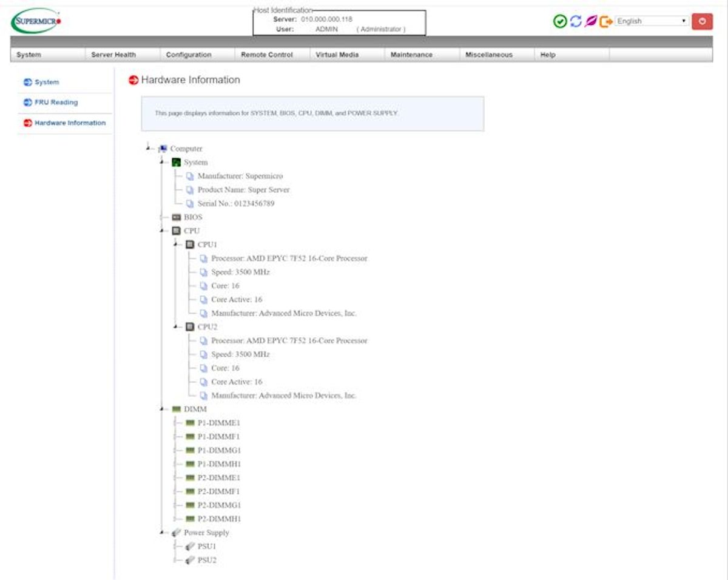728x580 pixels.
Task: Click the green checkmark status icon
Action: tap(560, 21)
